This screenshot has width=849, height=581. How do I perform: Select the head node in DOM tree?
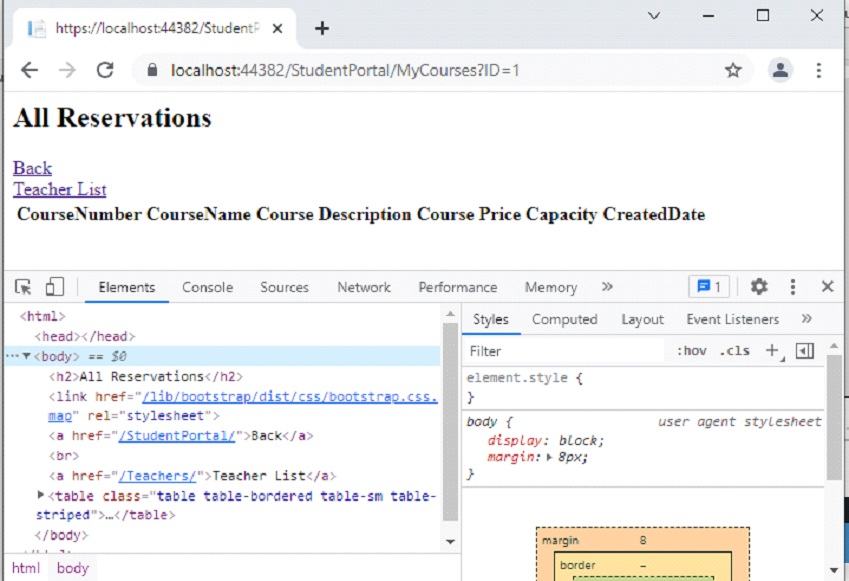pyautogui.click(x=84, y=336)
